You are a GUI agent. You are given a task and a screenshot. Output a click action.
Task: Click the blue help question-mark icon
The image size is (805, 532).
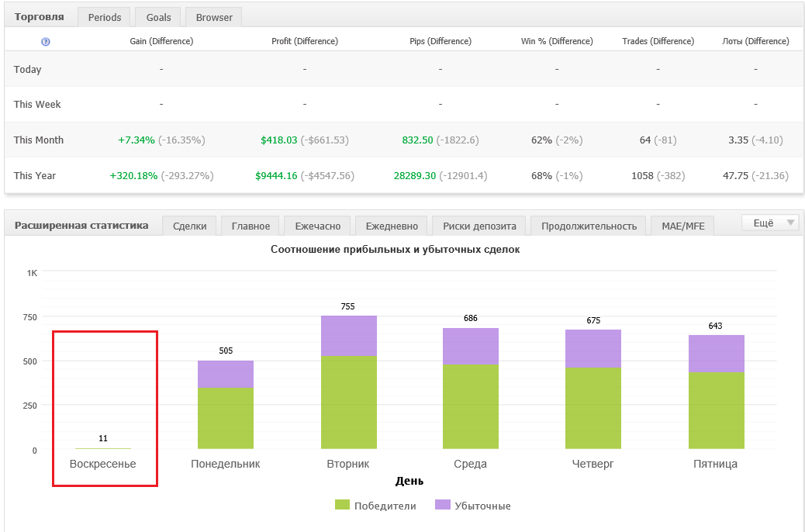[x=46, y=42]
